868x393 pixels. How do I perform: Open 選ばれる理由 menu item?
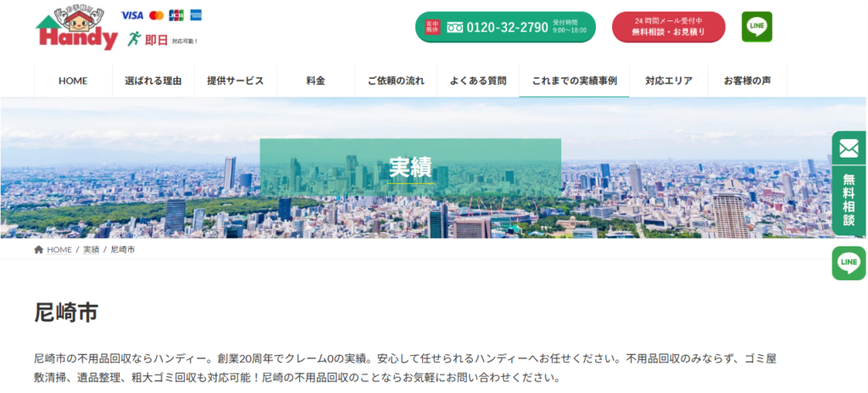pos(153,81)
